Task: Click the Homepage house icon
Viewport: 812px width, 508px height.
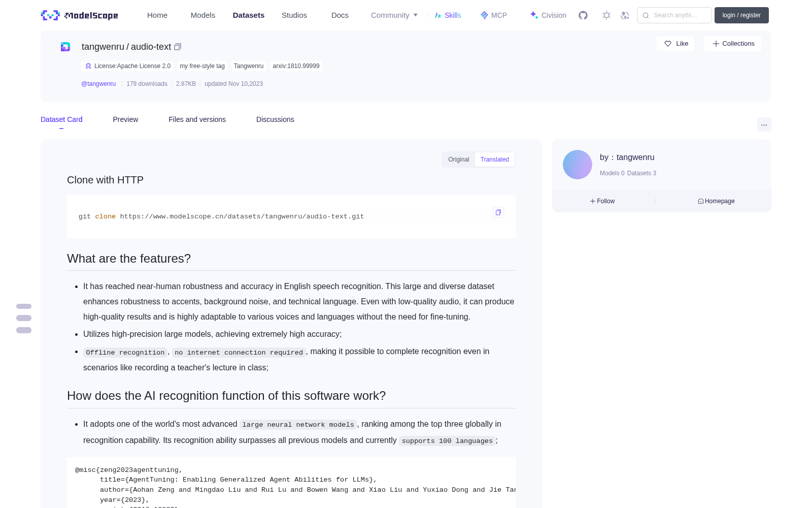Action: coord(701,201)
